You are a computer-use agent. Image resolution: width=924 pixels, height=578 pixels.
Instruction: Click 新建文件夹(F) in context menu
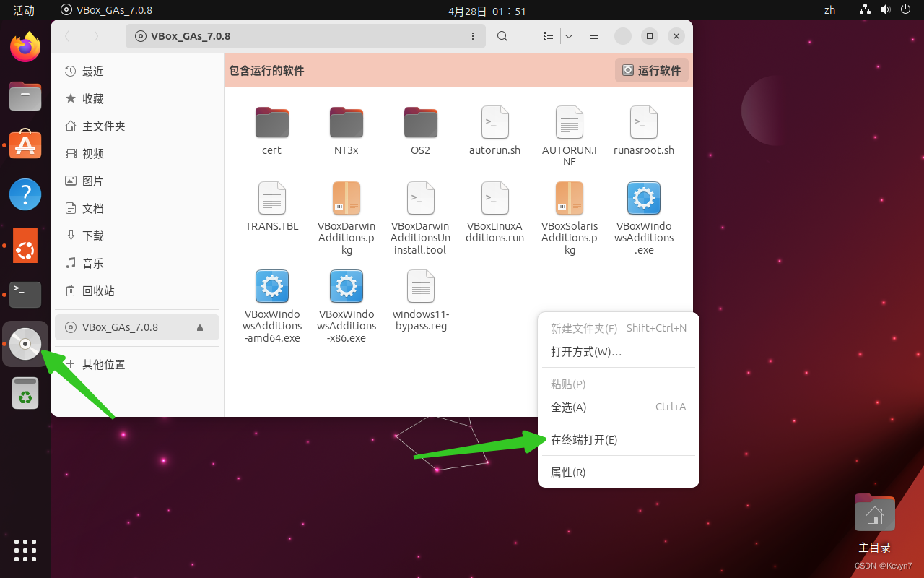[619, 328]
